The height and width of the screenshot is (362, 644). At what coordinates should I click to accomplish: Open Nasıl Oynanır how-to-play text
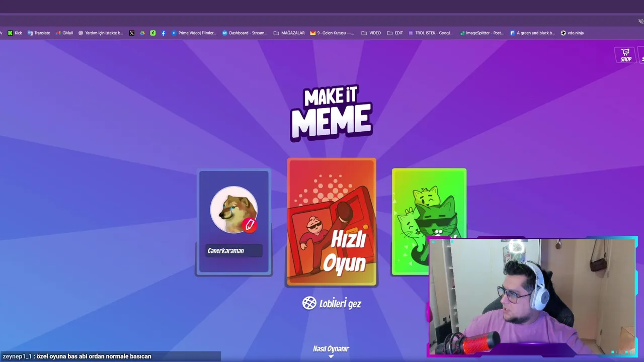(331, 348)
